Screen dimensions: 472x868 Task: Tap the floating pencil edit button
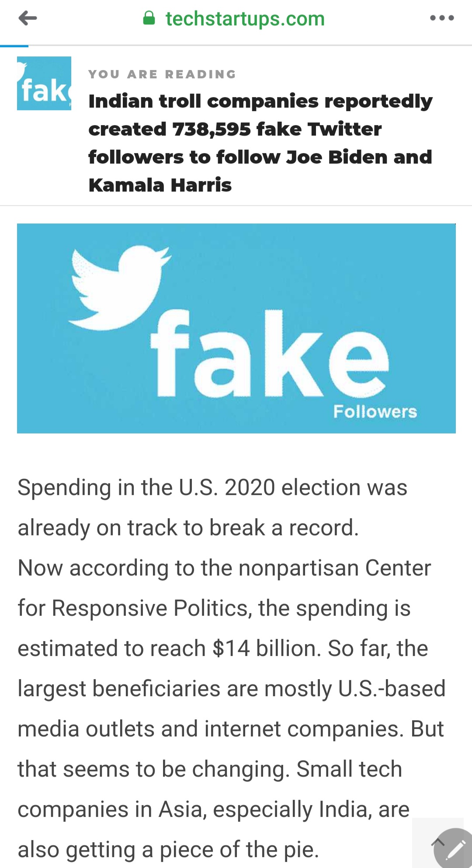(455, 849)
